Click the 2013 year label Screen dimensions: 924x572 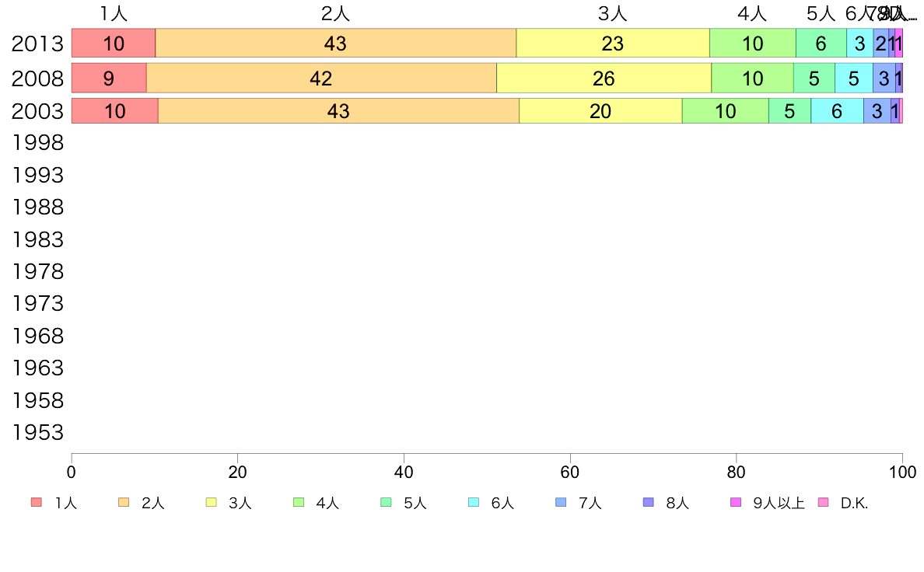click(37, 44)
